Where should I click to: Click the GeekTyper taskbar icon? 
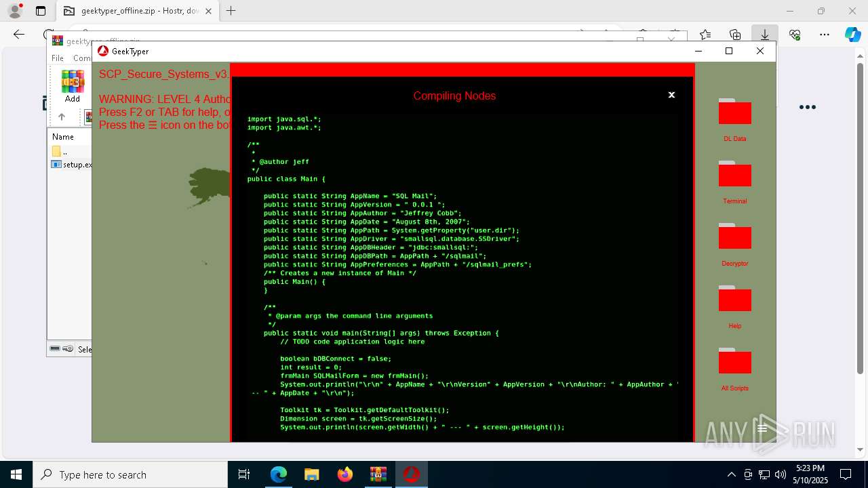(411, 474)
